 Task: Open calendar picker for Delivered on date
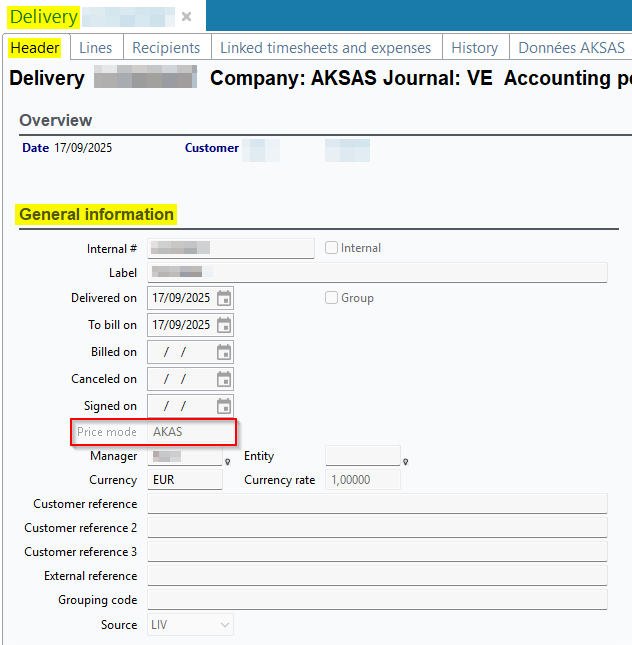(224, 298)
